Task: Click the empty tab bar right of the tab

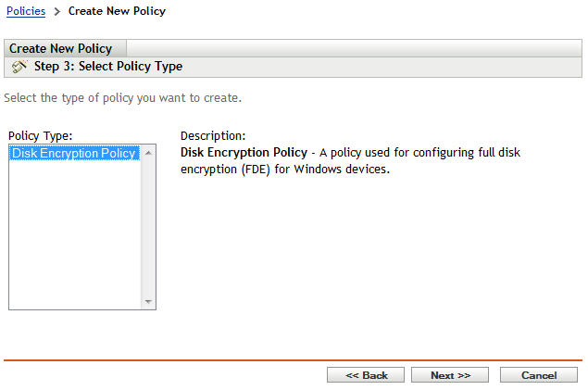Action: [352, 48]
